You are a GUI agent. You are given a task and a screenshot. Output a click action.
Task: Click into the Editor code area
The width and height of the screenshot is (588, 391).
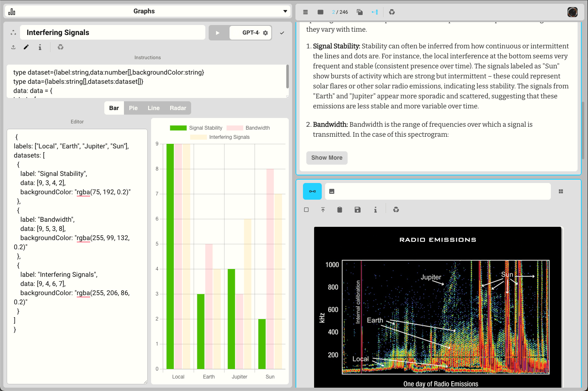point(77,256)
